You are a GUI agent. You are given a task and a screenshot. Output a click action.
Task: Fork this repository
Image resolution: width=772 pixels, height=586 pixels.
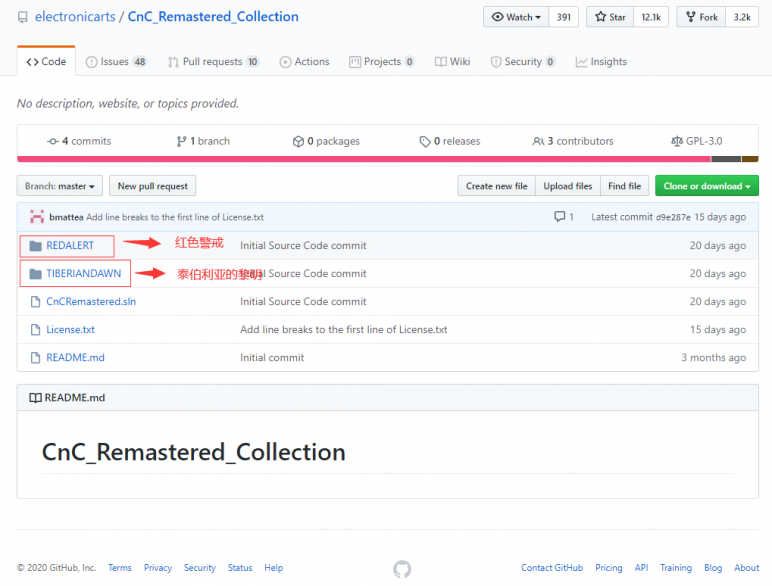(x=701, y=17)
